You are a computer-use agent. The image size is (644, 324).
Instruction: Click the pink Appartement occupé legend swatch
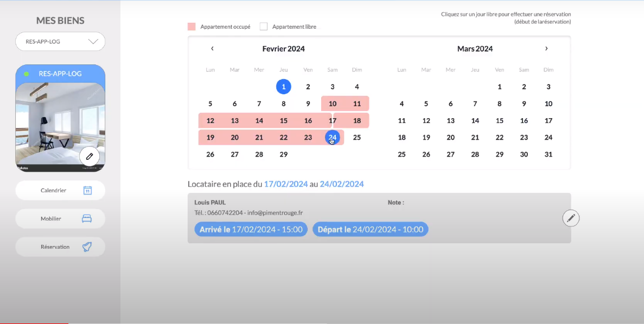coord(191,27)
